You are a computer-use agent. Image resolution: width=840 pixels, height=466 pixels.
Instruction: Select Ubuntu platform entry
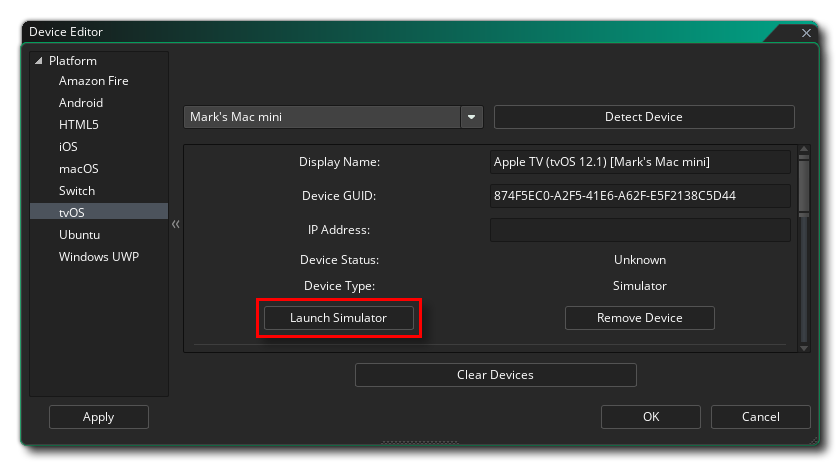(x=79, y=235)
